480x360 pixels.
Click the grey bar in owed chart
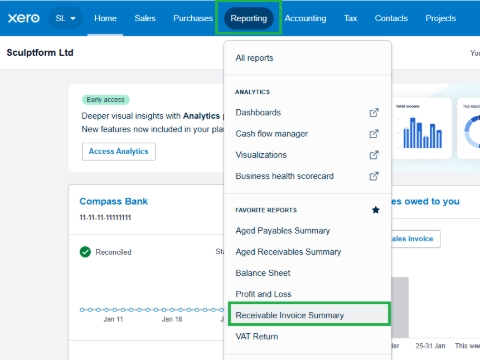(400, 307)
